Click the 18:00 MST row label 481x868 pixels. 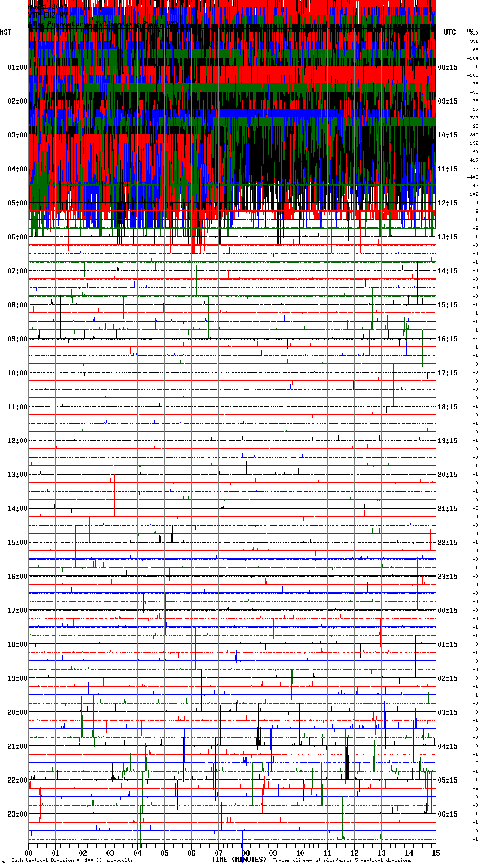(x=17, y=644)
